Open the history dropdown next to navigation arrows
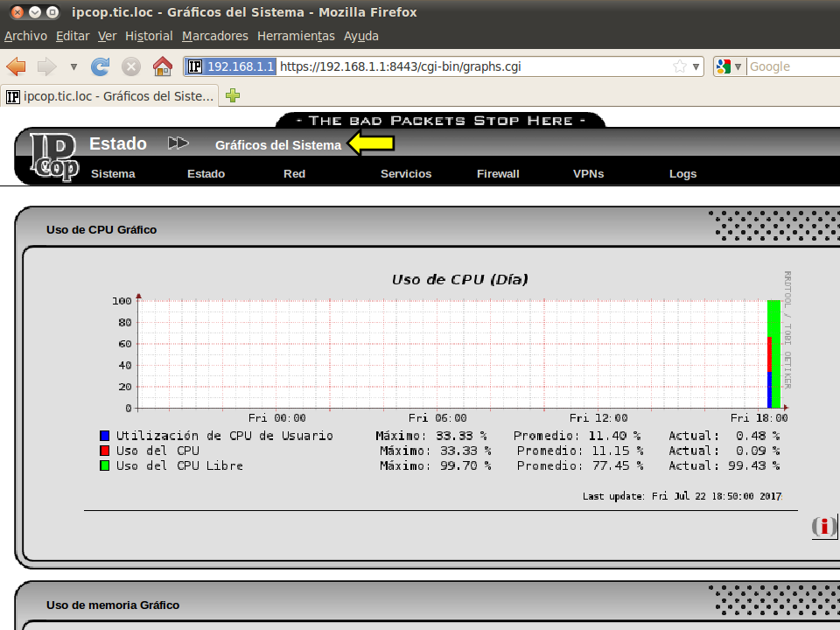The height and width of the screenshot is (630, 840). coord(73,66)
